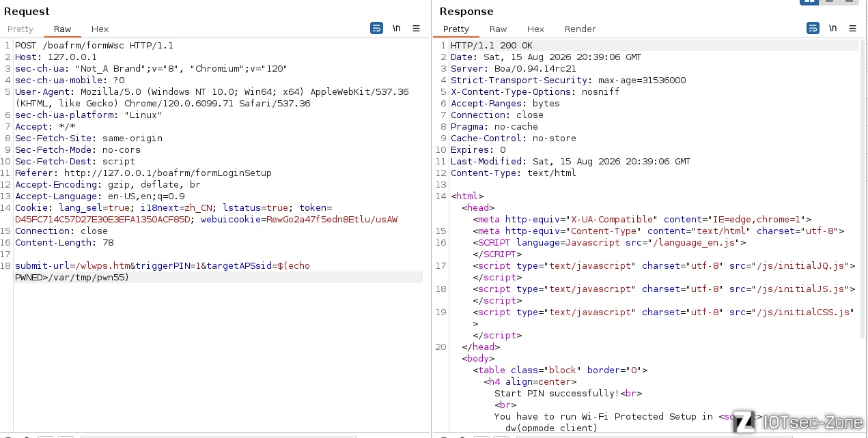Viewport: 868px width, 438px height.
Task: Open the Render tab in Response panel
Action: (580, 29)
